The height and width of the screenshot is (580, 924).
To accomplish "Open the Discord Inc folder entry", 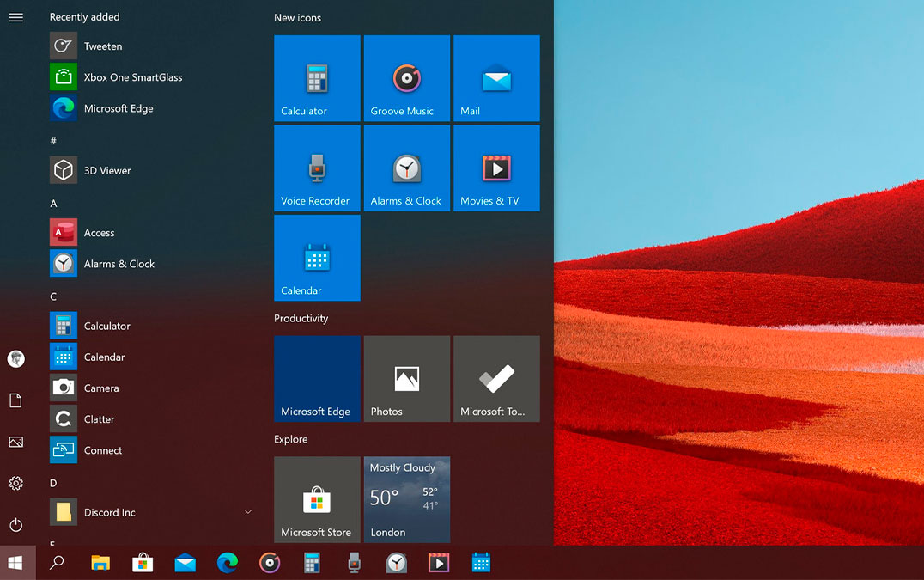I will pyautogui.click(x=153, y=512).
